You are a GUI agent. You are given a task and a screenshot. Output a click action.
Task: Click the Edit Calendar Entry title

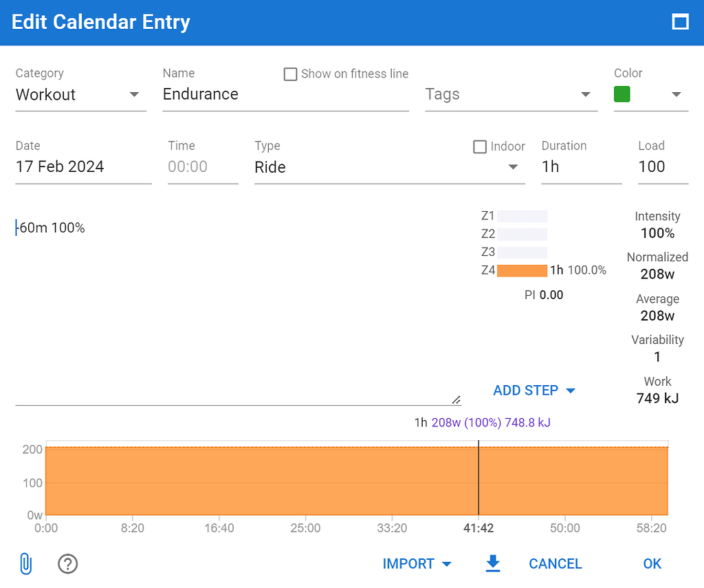coord(101,22)
